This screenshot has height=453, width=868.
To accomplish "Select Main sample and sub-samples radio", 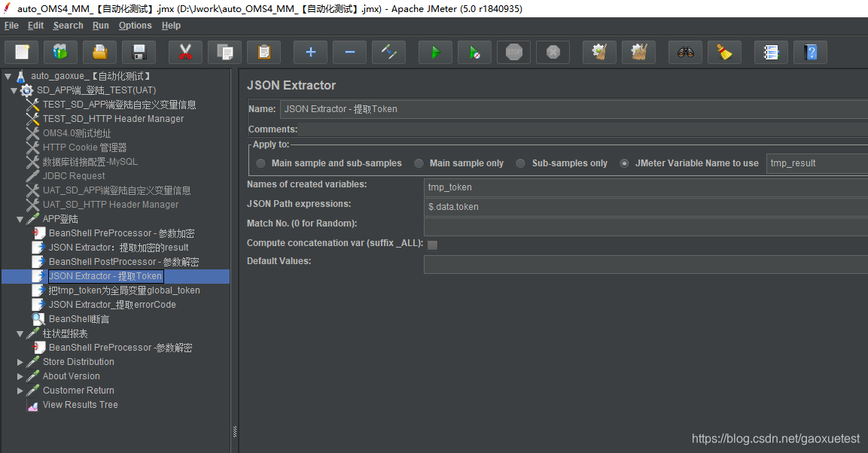I will coord(260,164).
